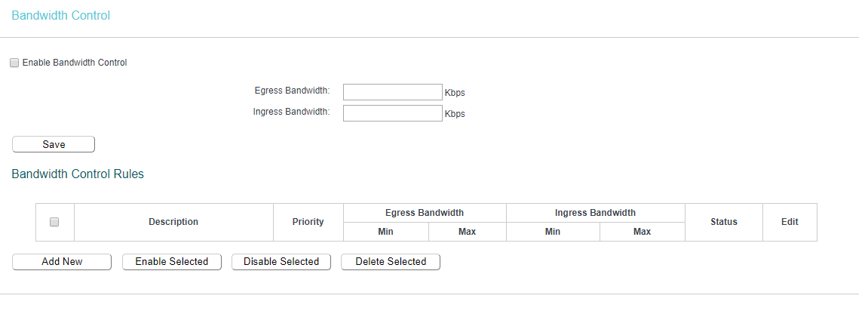The height and width of the screenshot is (314, 868).
Task: Click Min subheader under Egress Bandwidth
Action: click(385, 232)
